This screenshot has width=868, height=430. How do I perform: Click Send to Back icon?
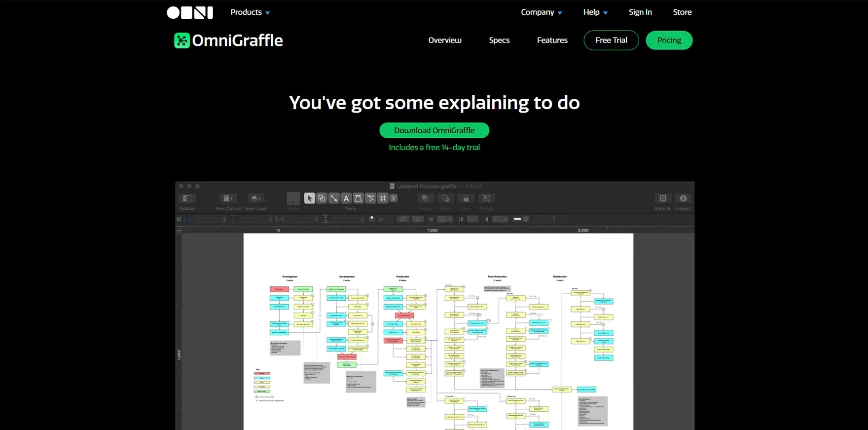pos(446,198)
